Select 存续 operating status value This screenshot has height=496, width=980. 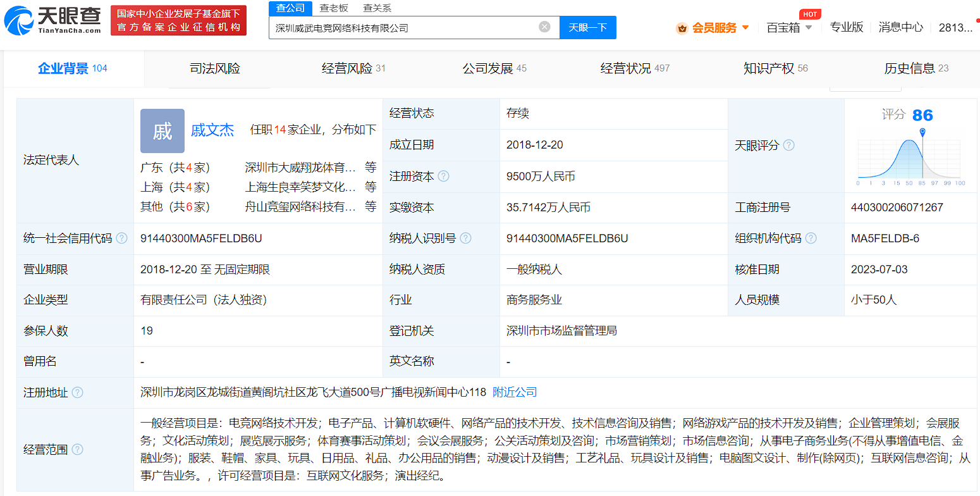[518, 114]
